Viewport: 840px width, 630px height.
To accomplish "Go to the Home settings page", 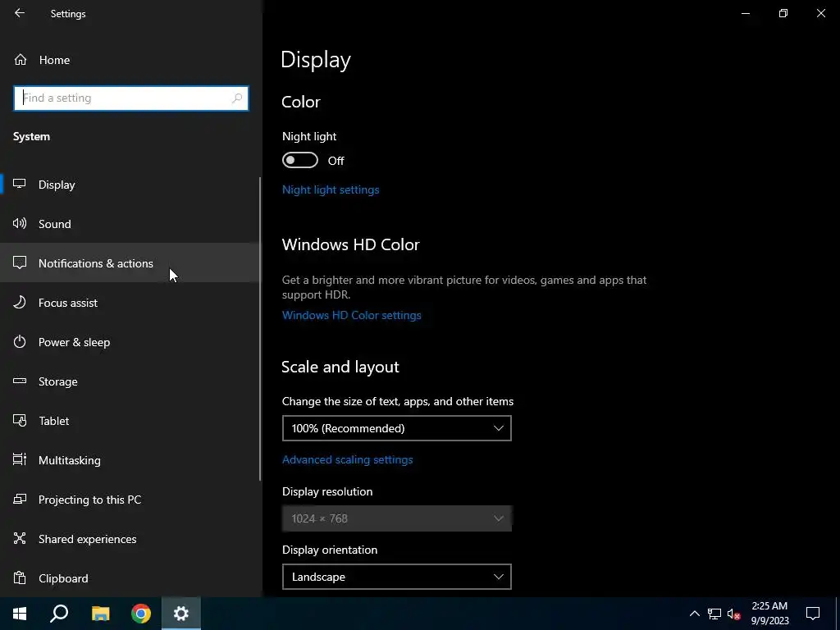I will pos(130,59).
